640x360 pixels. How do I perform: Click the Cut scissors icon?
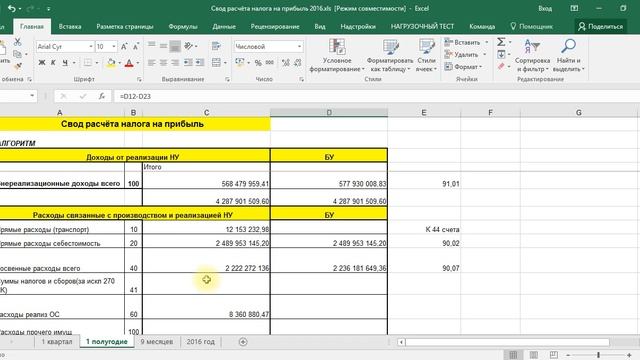click(17, 42)
